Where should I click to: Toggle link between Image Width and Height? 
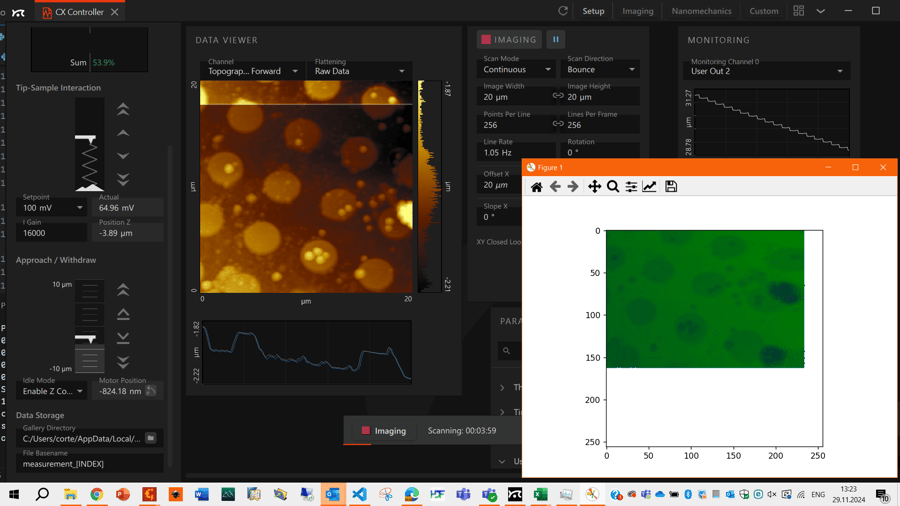click(x=557, y=96)
